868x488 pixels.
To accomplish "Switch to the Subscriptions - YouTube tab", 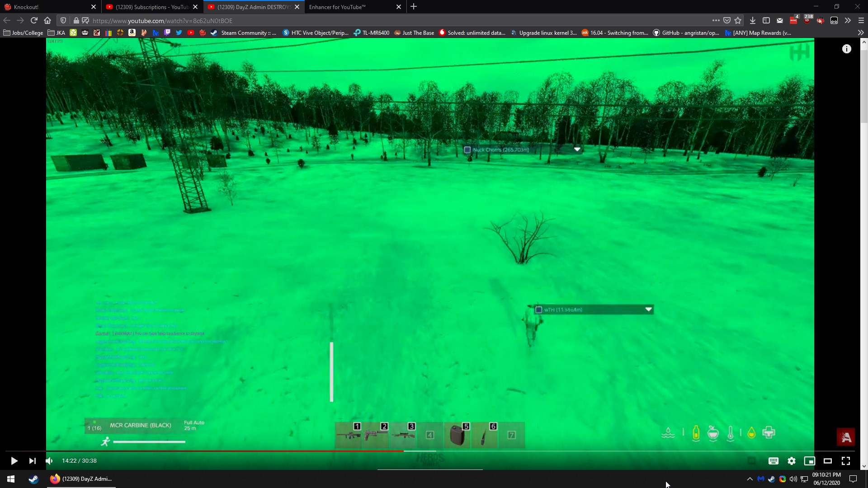I will 152,7.
